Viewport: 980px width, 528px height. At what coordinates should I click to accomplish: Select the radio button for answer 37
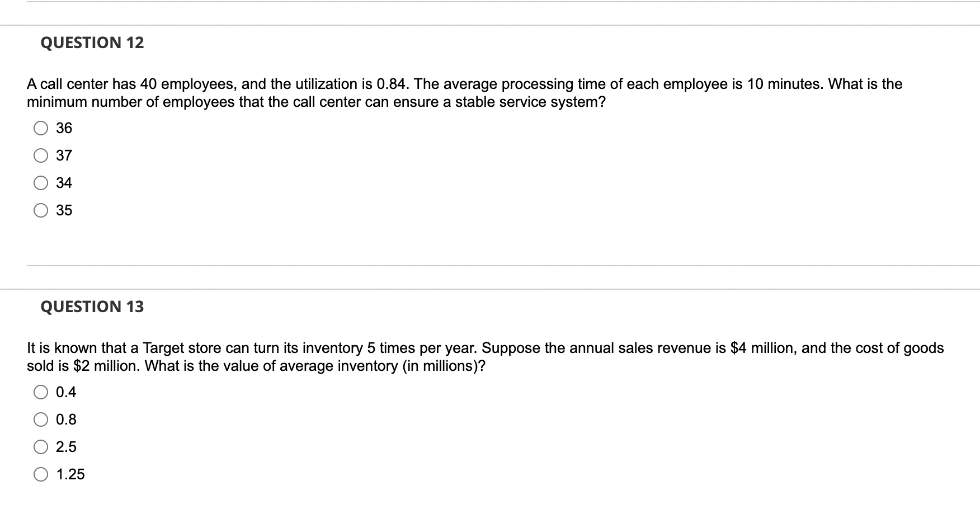coord(40,155)
